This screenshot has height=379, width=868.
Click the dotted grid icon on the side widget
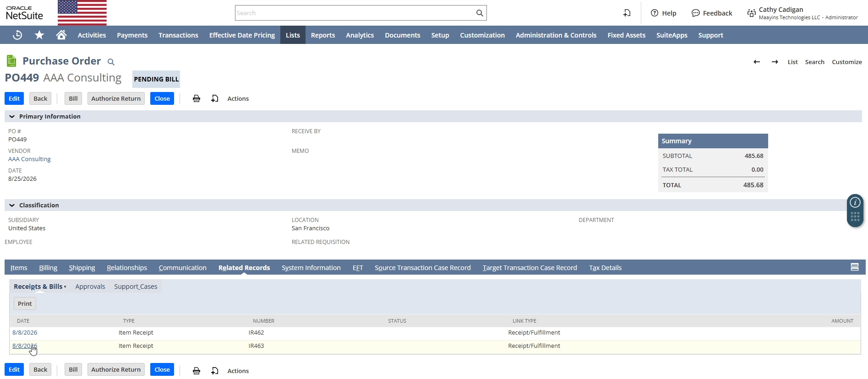click(855, 217)
